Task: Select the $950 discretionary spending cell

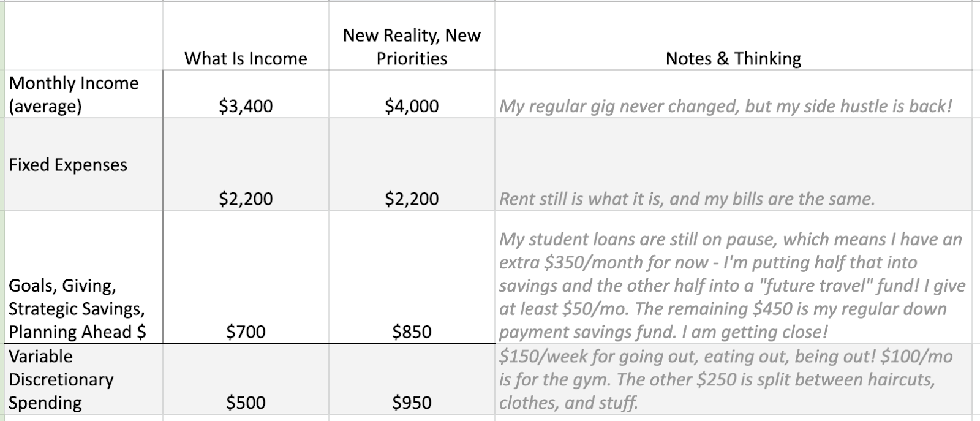Action: [x=412, y=379]
